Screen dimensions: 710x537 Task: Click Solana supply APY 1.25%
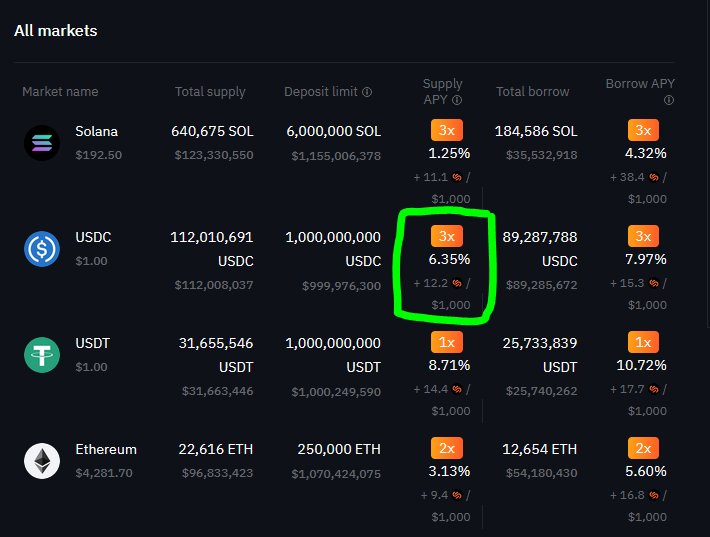coord(449,153)
